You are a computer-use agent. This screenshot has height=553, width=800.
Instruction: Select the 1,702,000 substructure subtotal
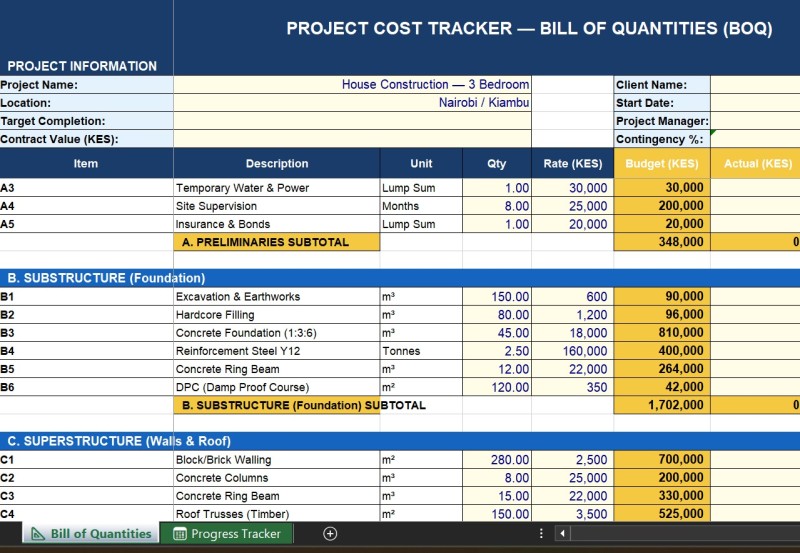click(662, 405)
